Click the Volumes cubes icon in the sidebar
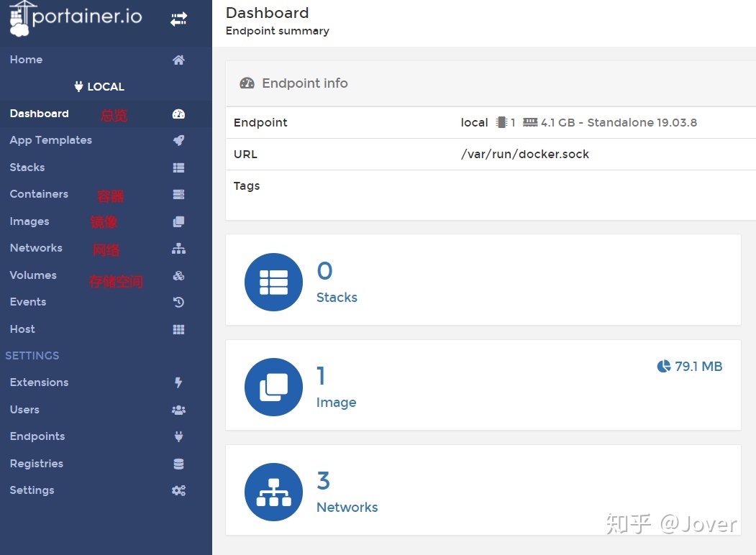756x555 pixels. click(x=178, y=275)
